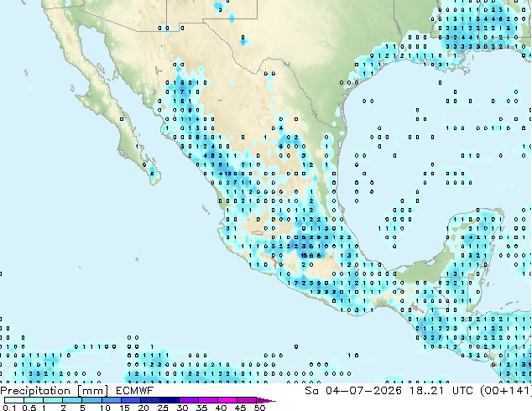This screenshot has width=532, height=411.
Task: Click the '45' legend tick label
Action: [x=240, y=408]
